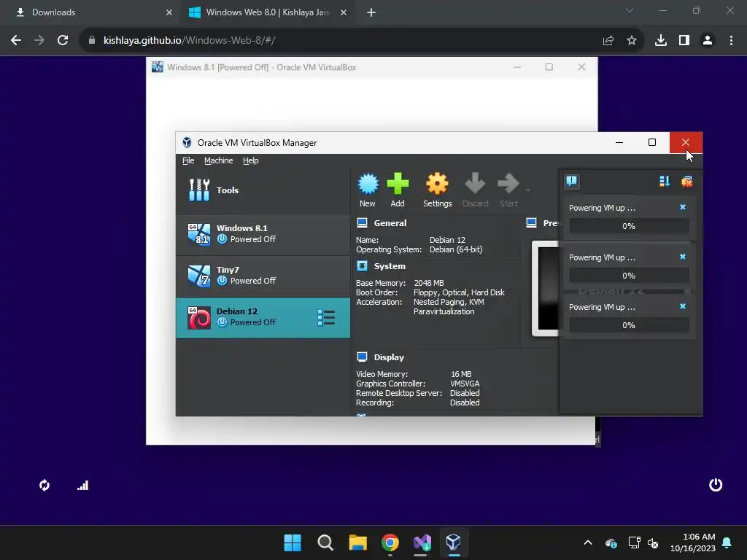Open Chrome from taskbar

click(390, 542)
